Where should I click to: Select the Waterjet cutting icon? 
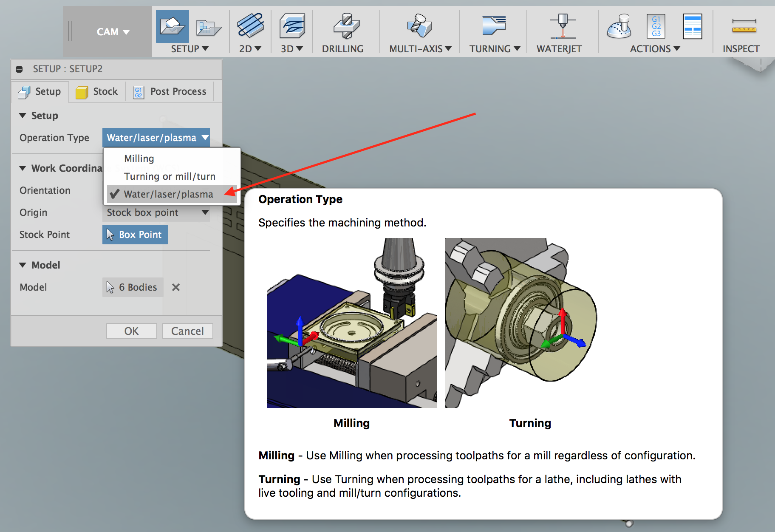(x=563, y=26)
